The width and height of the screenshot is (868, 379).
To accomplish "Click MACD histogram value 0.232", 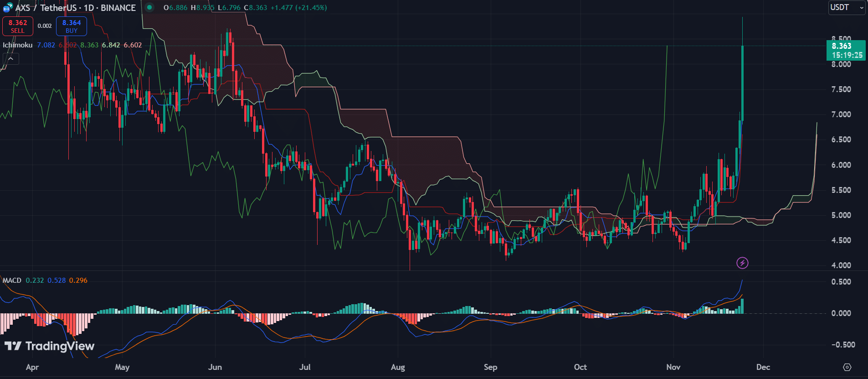I will 35,280.
